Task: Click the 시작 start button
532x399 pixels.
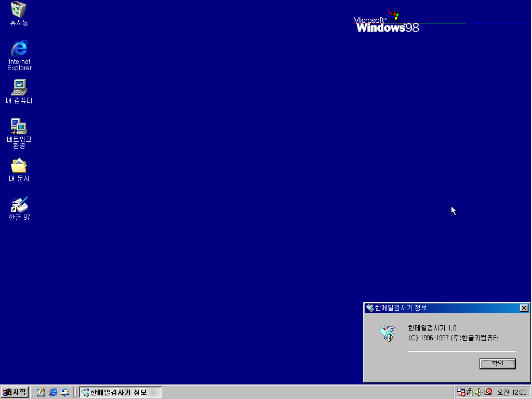Action: 14,392
